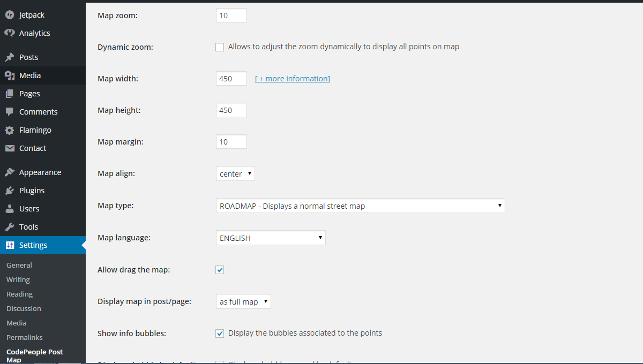Uncheck Show info bubbles
The width and height of the screenshot is (643, 364).
coord(220,333)
